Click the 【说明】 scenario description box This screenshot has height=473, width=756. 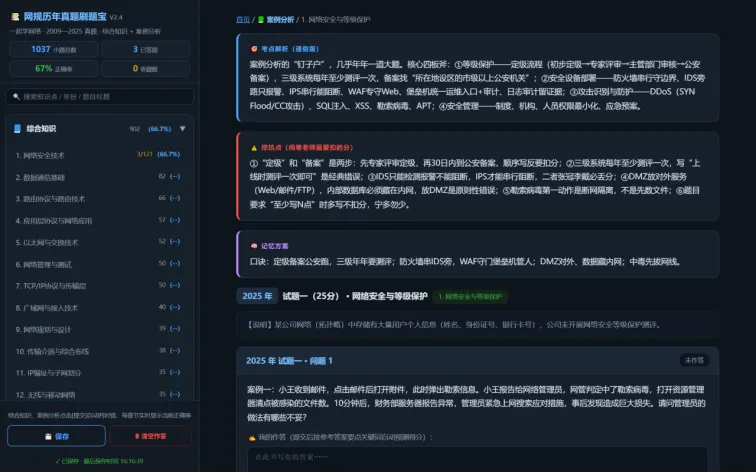477,324
